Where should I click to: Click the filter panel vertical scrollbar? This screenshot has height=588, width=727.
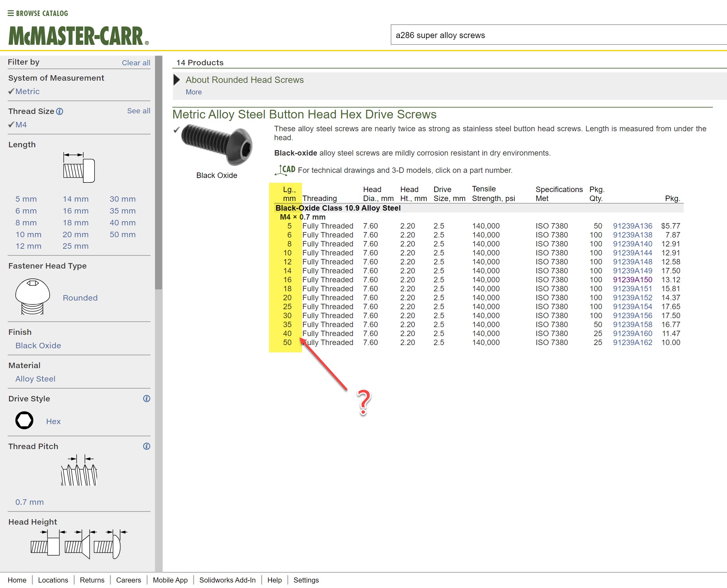click(x=159, y=173)
